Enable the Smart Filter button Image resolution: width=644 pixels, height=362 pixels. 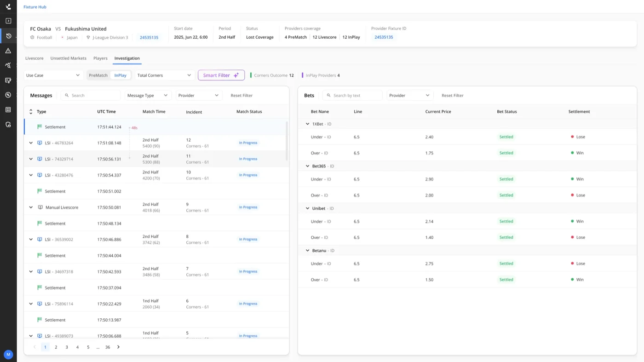[x=221, y=75]
